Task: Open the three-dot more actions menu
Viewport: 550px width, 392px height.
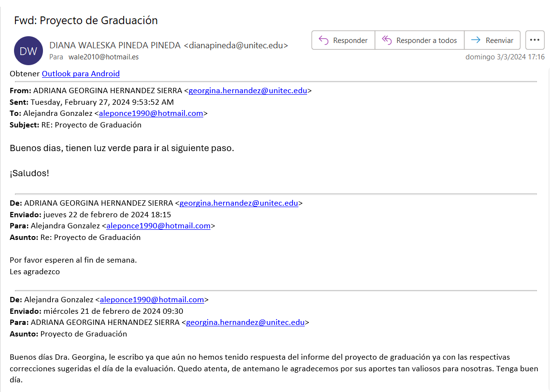Action: point(535,41)
